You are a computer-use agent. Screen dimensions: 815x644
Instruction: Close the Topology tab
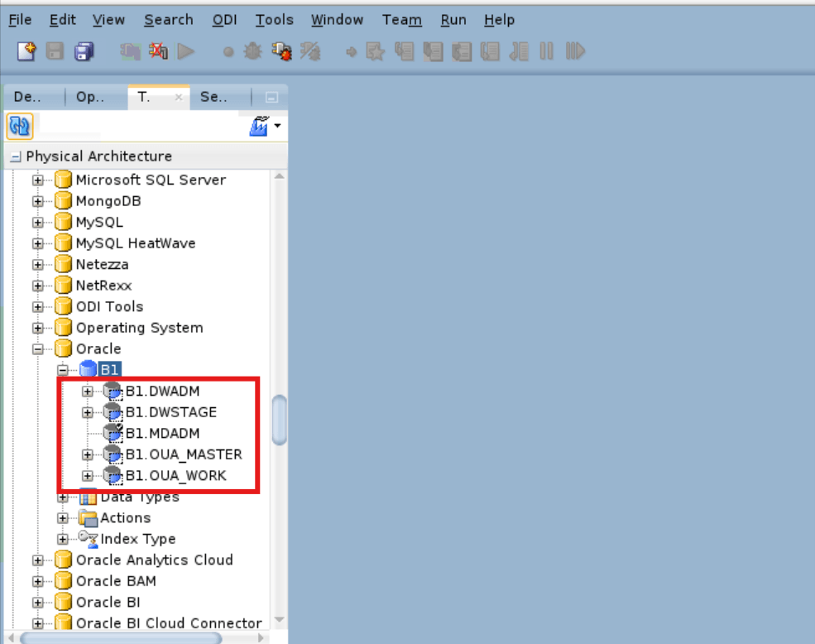point(178,98)
